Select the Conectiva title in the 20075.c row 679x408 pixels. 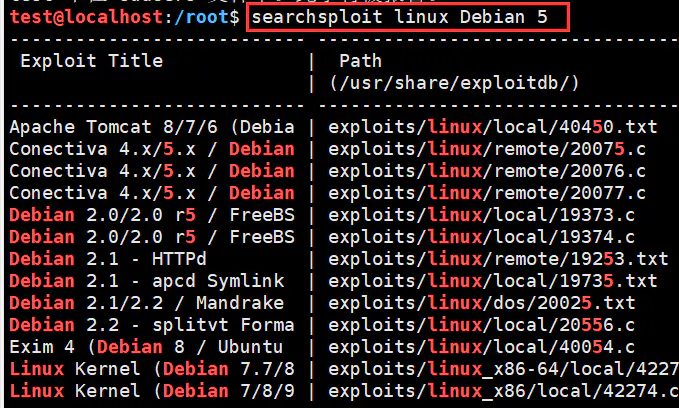point(152,149)
